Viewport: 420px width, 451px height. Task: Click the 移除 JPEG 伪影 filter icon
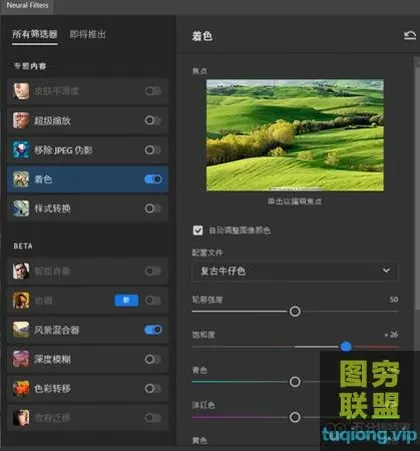[21, 150]
